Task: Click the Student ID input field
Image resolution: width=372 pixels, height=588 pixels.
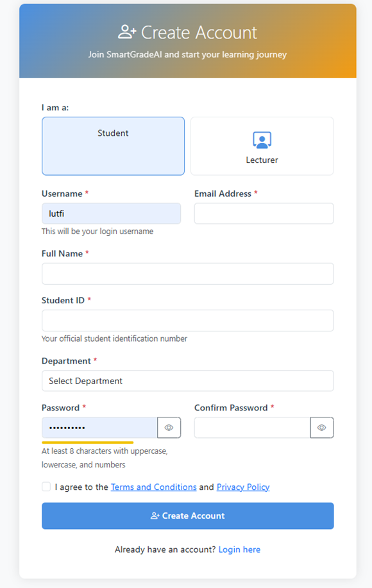Action: (187, 320)
